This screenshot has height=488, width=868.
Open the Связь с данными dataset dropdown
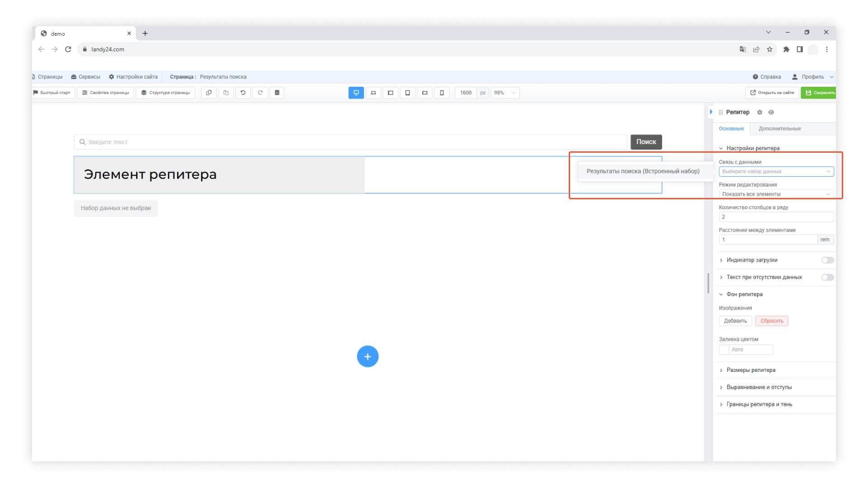point(776,172)
